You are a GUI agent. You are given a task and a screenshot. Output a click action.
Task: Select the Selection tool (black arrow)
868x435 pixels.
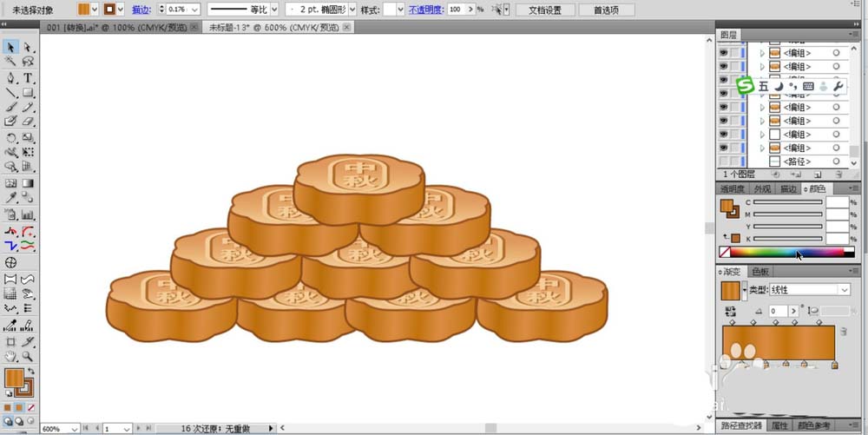(x=10, y=47)
